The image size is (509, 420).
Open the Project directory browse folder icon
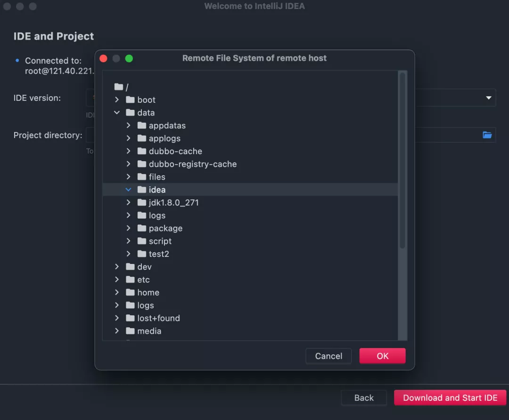tap(487, 135)
